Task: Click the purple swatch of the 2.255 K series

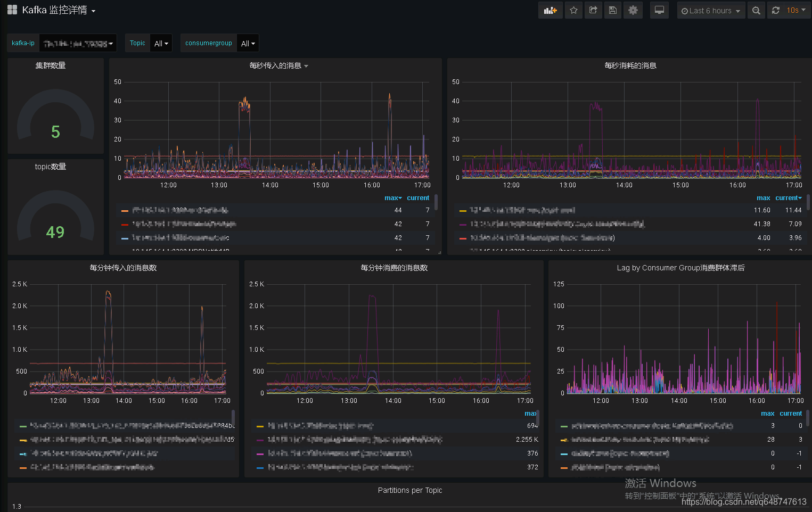Action: (x=260, y=440)
